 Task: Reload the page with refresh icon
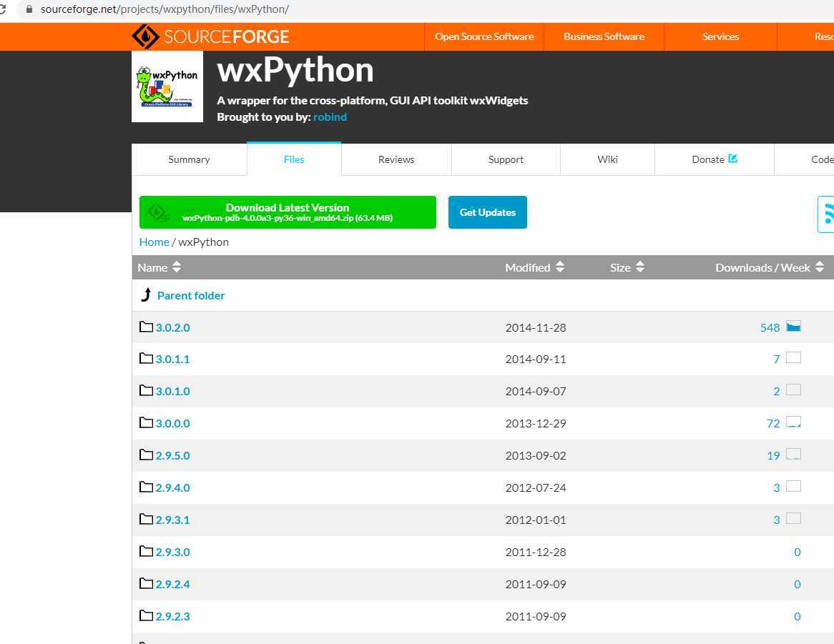point(3,9)
